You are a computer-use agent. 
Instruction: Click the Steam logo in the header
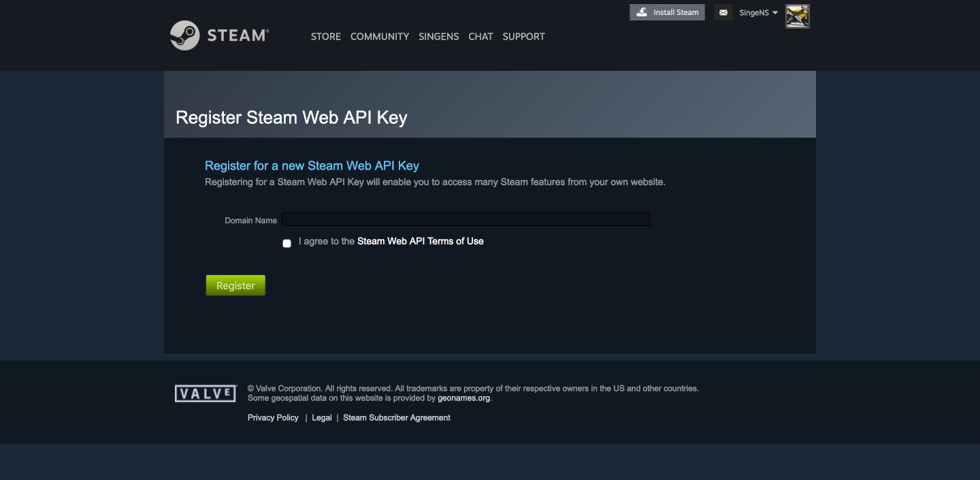(x=219, y=35)
